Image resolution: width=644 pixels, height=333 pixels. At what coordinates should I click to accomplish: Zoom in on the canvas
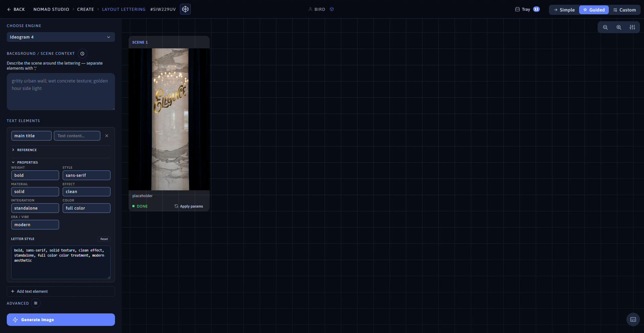pos(619,27)
